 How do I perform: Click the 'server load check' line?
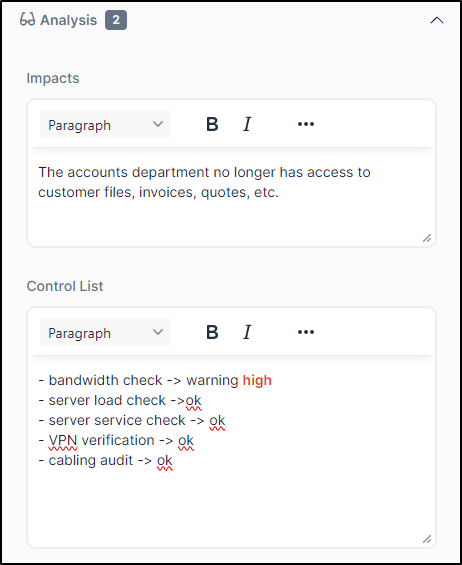tap(120, 401)
